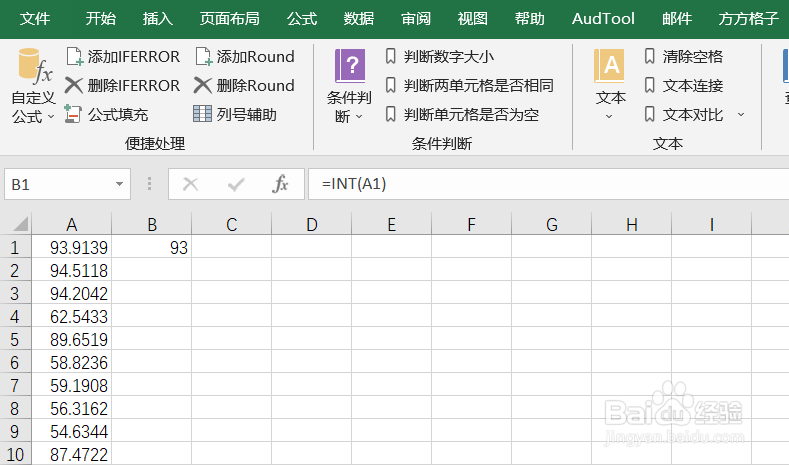Select cell containing 94.2042

(71, 293)
